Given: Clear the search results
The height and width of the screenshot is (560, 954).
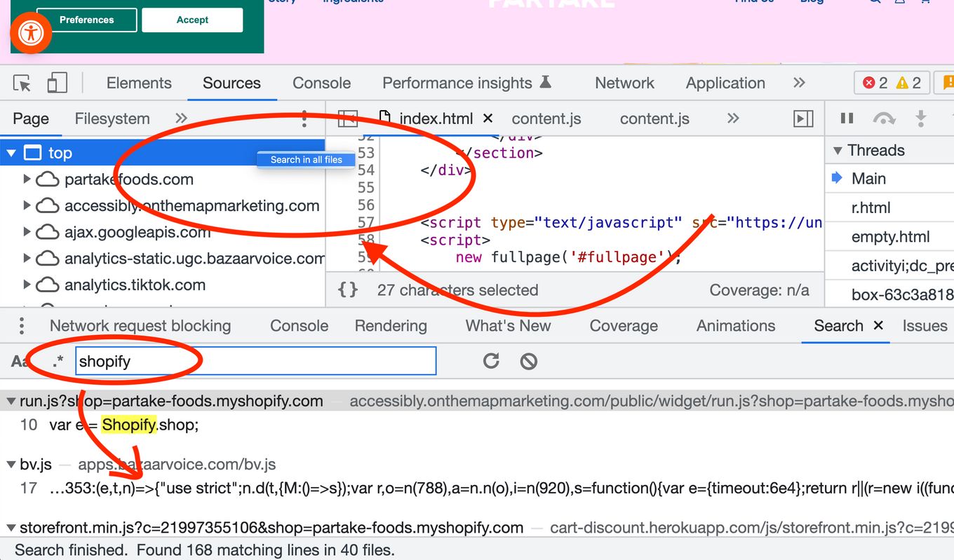Looking at the screenshot, I should [x=529, y=361].
